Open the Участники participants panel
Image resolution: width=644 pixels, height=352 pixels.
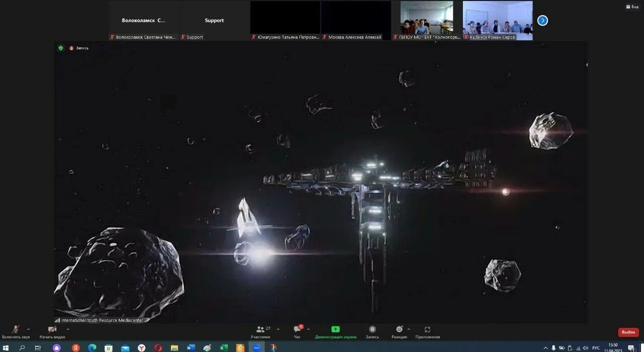point(261,332)
